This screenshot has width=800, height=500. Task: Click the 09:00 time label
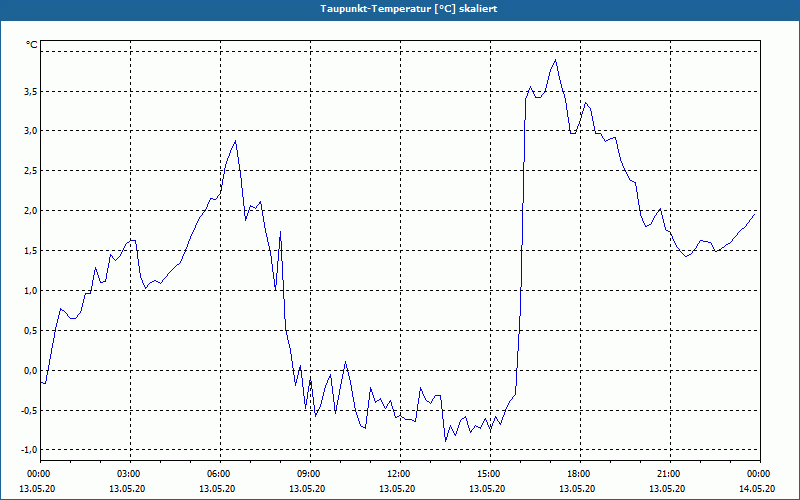(308, 474)
